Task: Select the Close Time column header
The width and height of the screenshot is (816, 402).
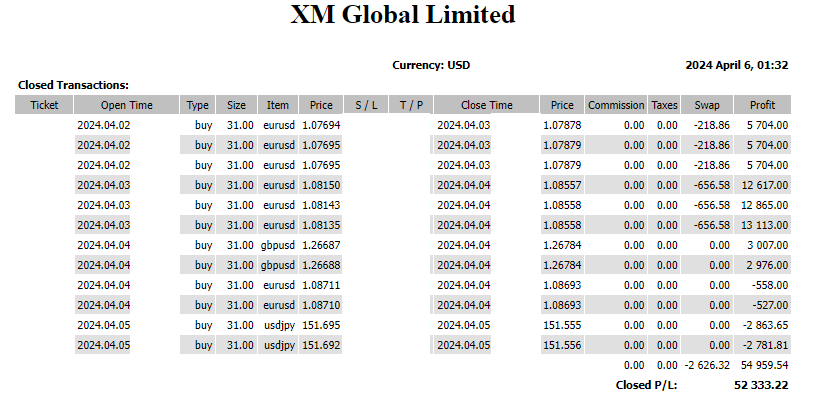Action: tap(486, 105)
